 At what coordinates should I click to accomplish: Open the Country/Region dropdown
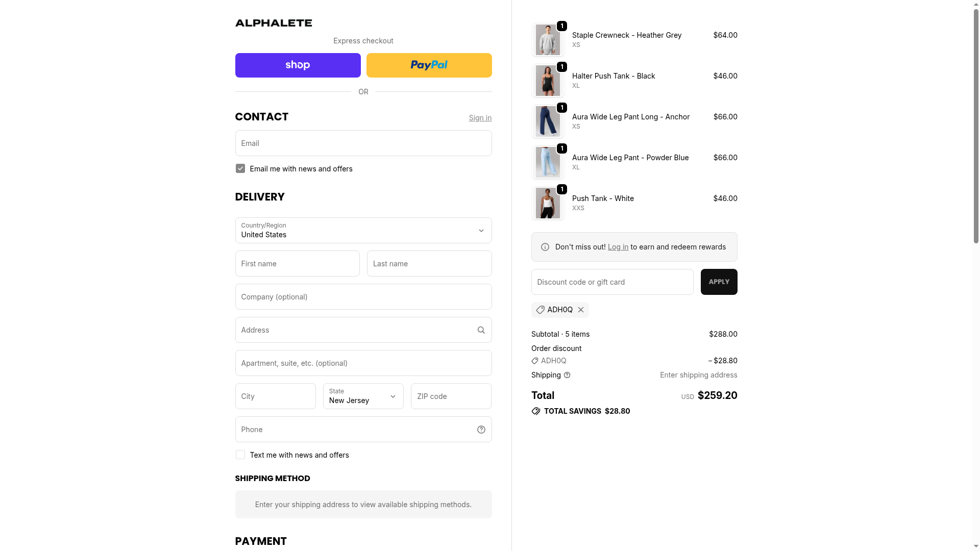tap(363, 231)
